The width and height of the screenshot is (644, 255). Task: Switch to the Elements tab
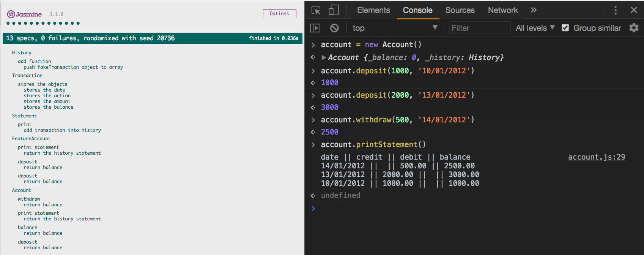pos(373,10)
